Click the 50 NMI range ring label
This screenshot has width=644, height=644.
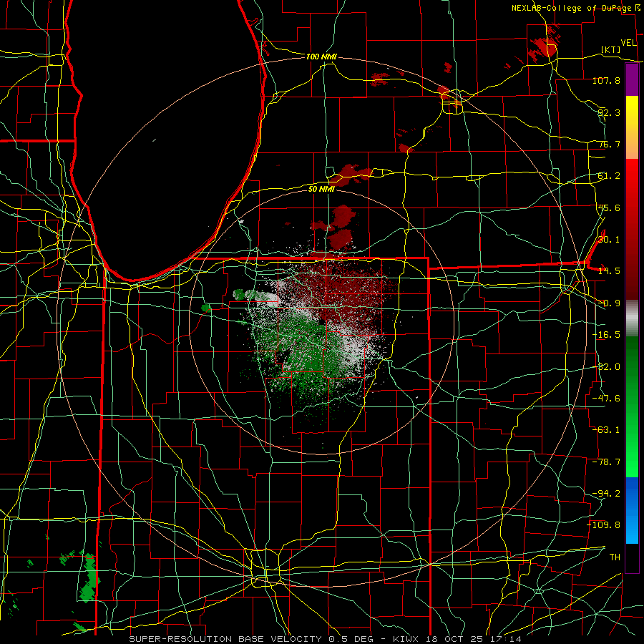pos(321,189)
